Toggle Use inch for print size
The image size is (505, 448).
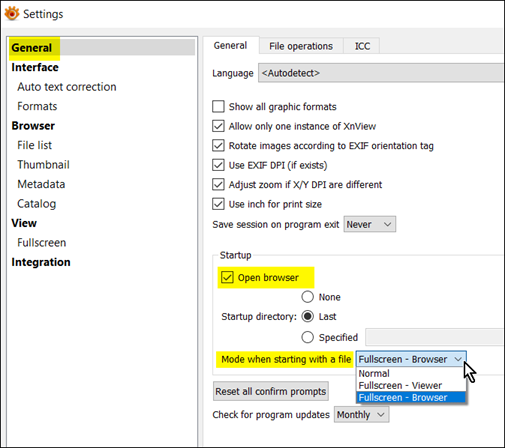(218, 204)
